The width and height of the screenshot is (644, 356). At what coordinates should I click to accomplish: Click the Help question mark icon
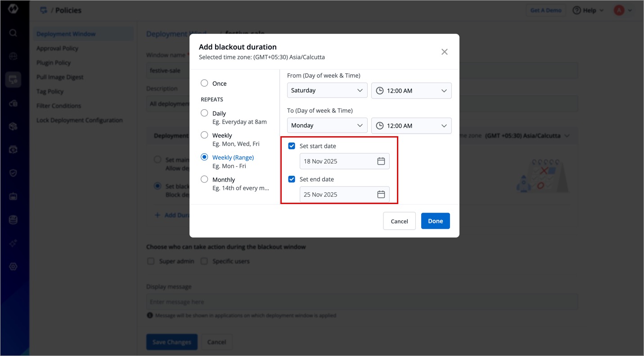(x=576, y=10)
